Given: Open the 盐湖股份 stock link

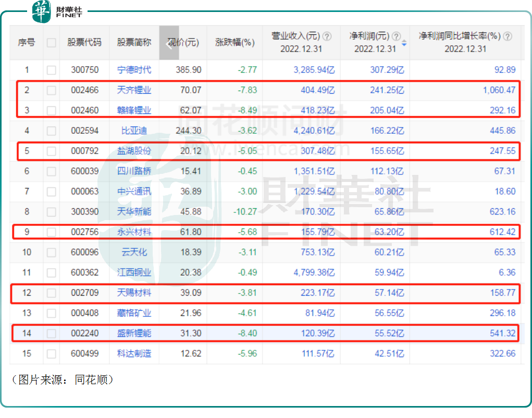Looking at the screenshot, I should click(x=134, y=151).
